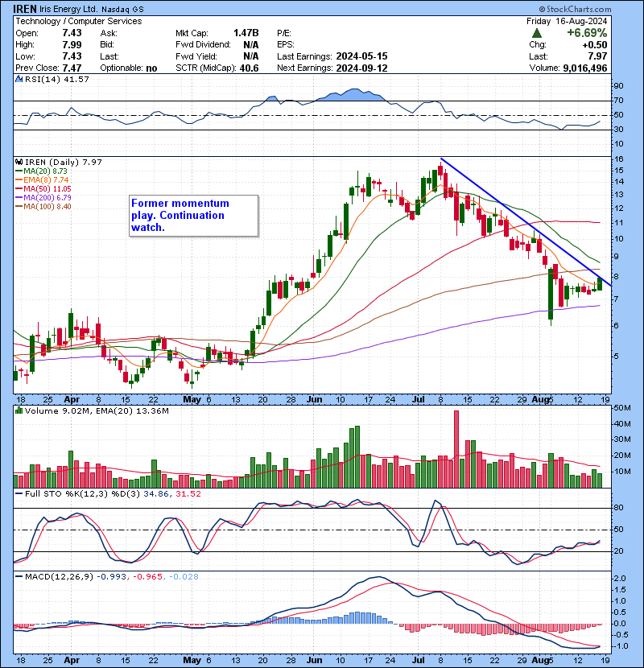Click the Mkt Cap value 1.47B
The height and width of the screenshot is (668, 644).
pyautogui.click(x=246, y=33)
